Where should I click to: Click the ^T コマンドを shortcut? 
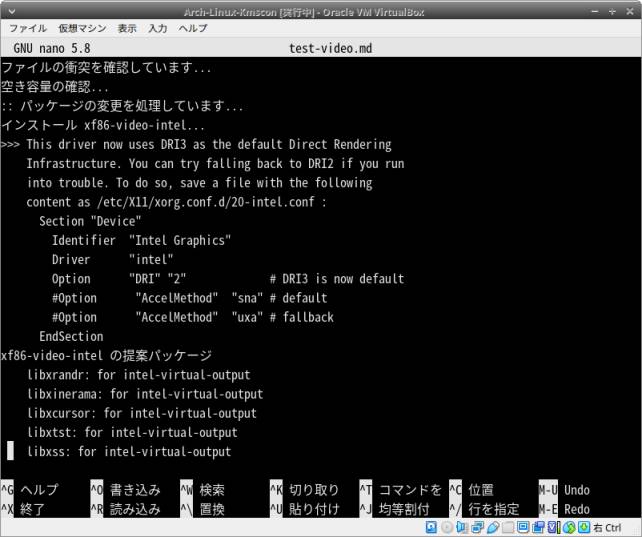coord(401,490)
